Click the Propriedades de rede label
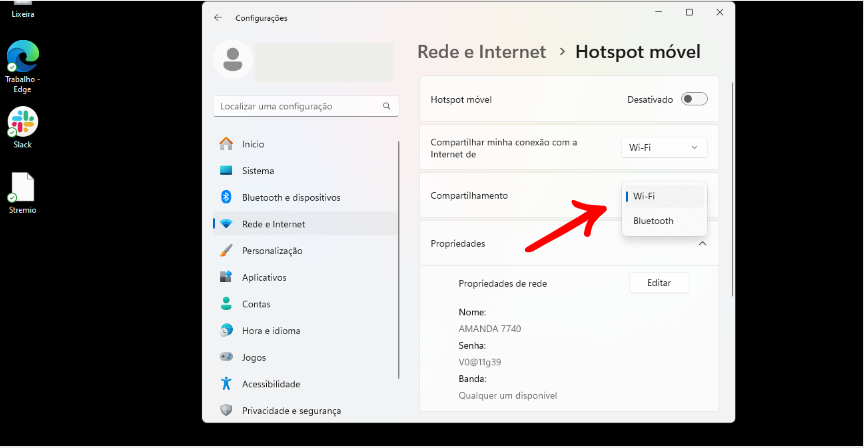The width and height of the screenshot is (864, 448). click(503, 284)
